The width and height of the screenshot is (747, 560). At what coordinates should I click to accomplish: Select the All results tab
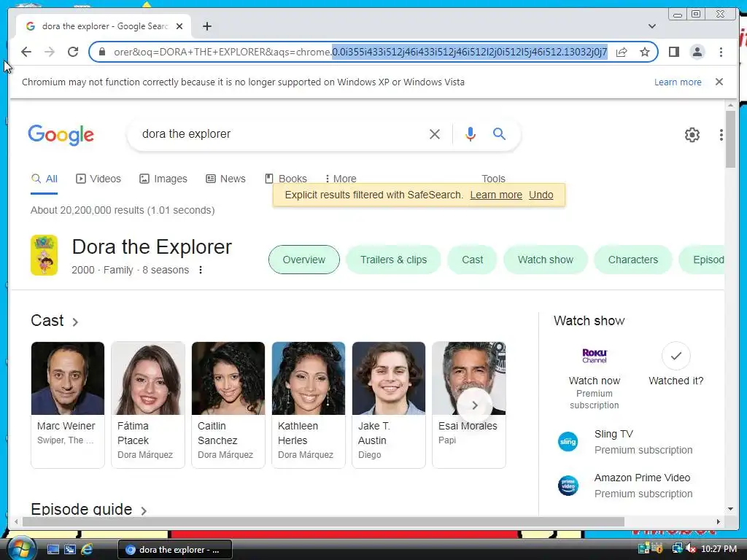(44, 179)
